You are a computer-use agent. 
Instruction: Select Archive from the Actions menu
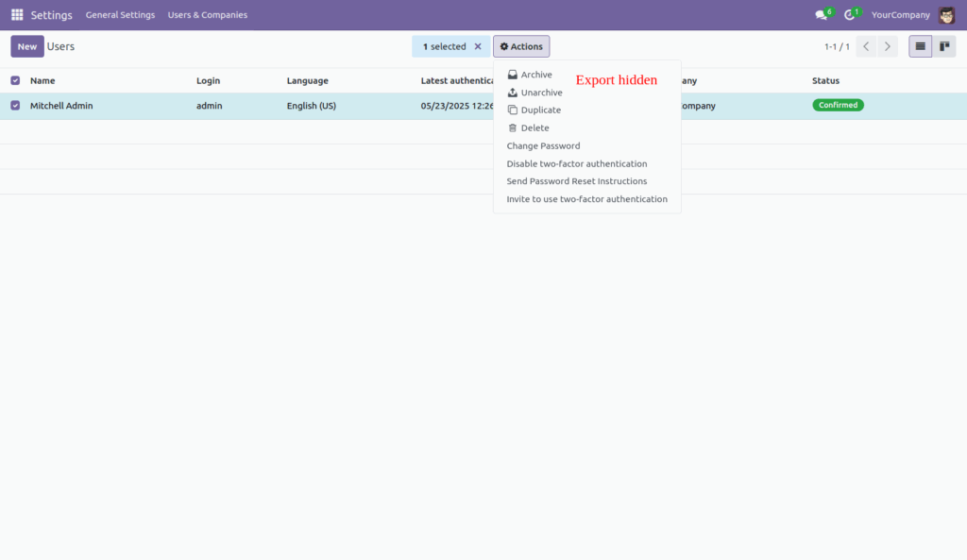point(534,74)
